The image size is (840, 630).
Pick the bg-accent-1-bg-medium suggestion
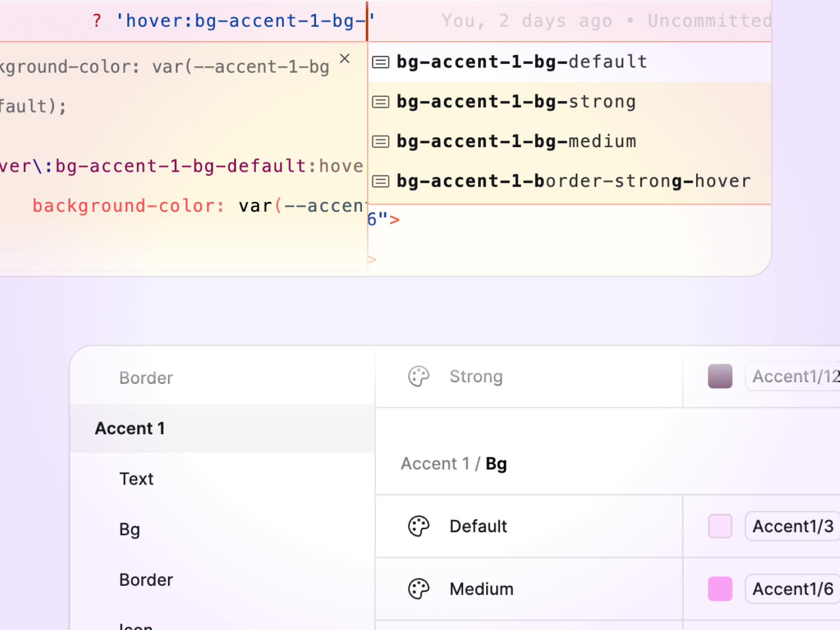569,142
